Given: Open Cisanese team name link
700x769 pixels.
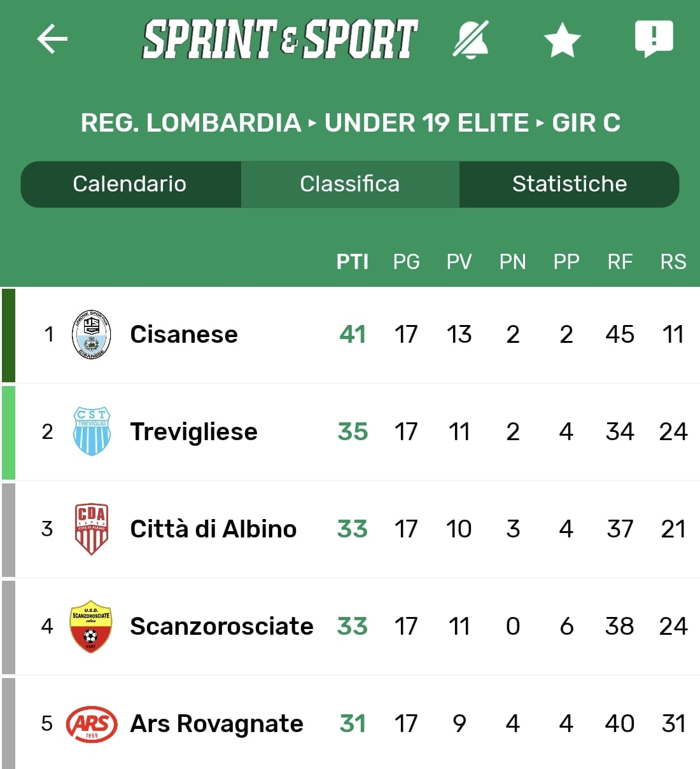Looking at the screenshot, I should pyautogui.click(x=184, y=335).
